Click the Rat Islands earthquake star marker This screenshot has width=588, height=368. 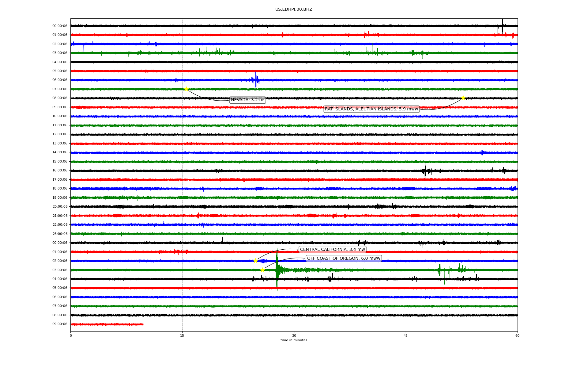coord(463,98)
